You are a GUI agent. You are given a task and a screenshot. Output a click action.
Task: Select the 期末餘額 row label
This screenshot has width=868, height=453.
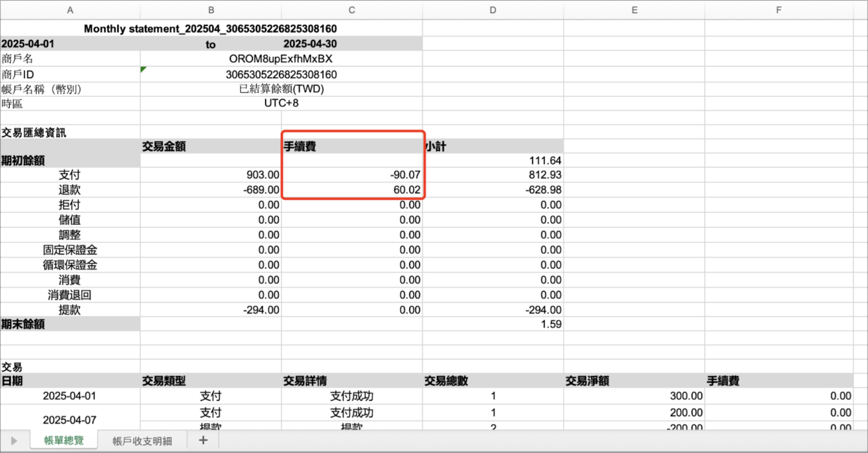(70, 324)
